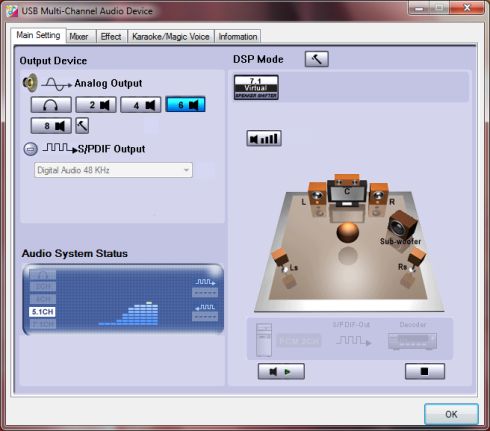
Task: Switch to the Mixer tab
Action: [x=79, y=37]
